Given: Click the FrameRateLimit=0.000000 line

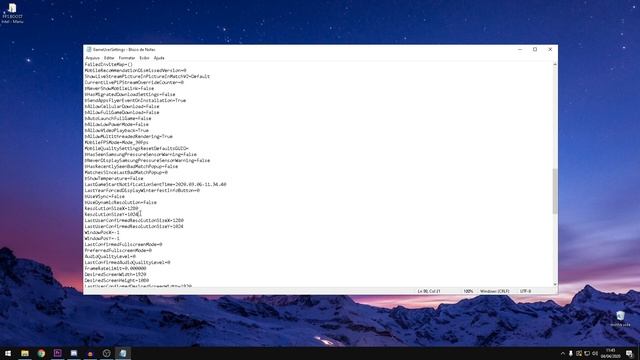Looking at the screenshot, I should pyautogui.click(x=115, y=269).
